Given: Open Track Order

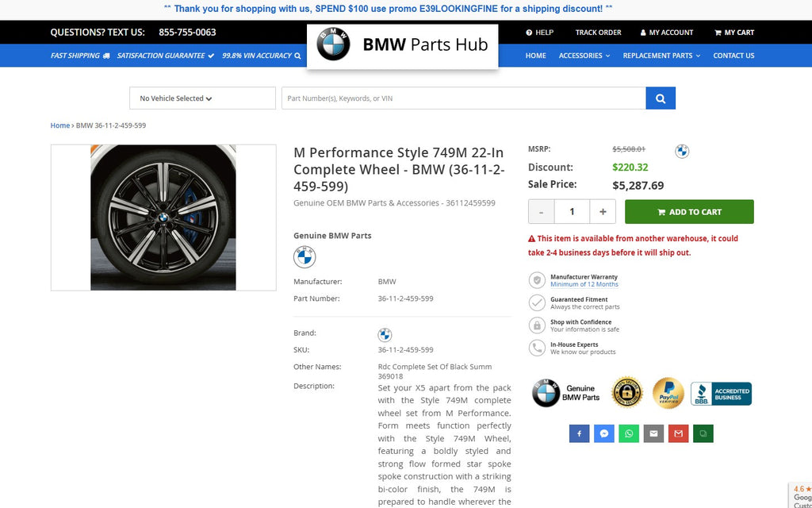Looking at the screenshot, I should click(x=598, y=33).
